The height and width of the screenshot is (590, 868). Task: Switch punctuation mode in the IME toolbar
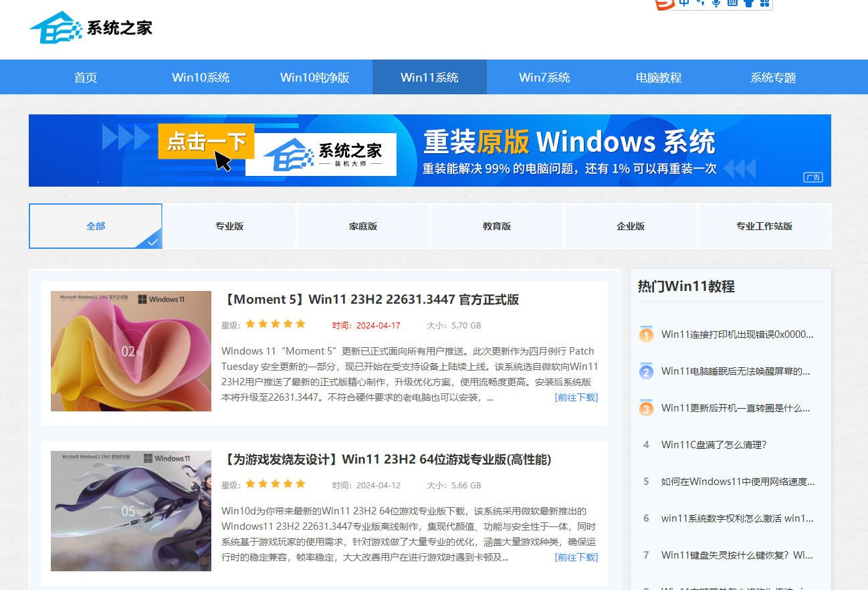tap(700, 3)
